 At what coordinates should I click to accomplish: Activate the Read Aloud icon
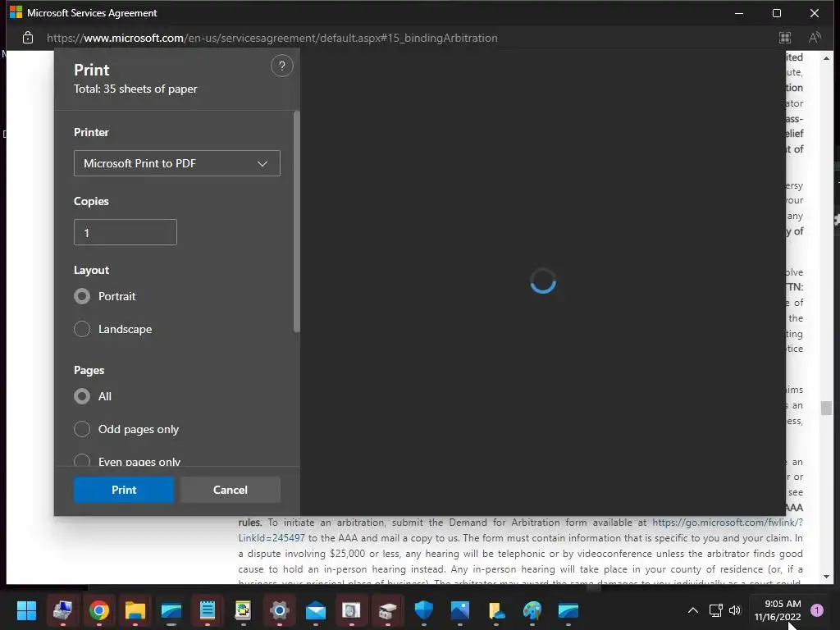[x=815, y=38]
